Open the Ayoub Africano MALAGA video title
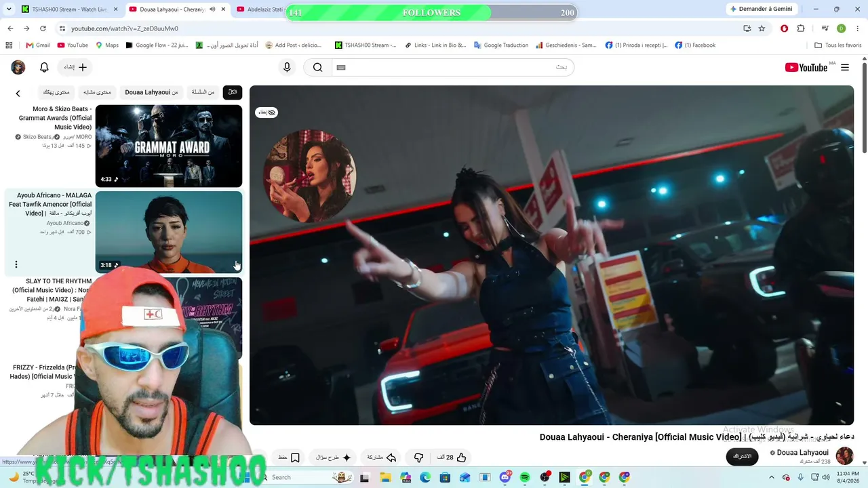The image size is (868, 488). point(50,204)
